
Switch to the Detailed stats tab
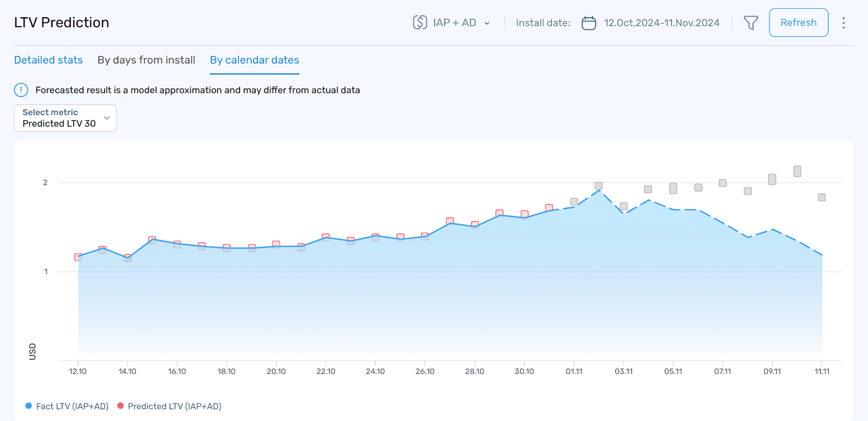[48, 60]
